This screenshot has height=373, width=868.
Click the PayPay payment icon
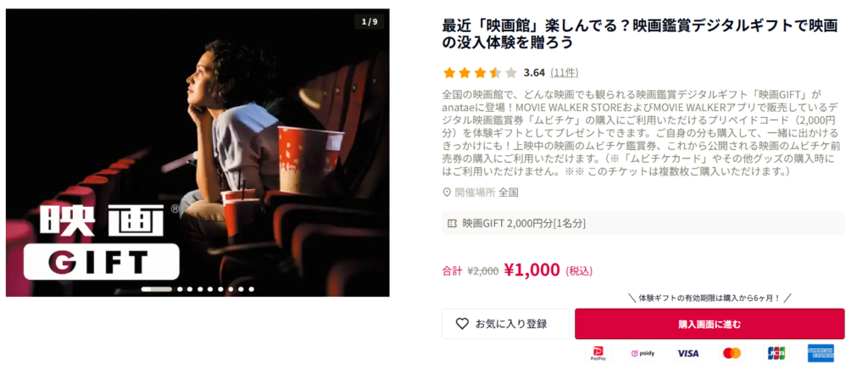point(598,353)
